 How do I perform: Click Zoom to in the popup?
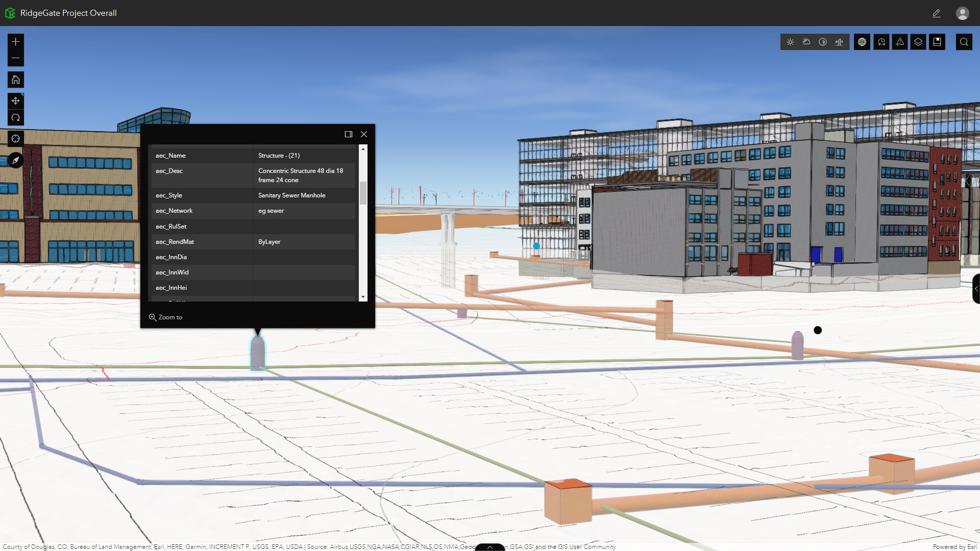pyautogui.click(x=165, y=317)
